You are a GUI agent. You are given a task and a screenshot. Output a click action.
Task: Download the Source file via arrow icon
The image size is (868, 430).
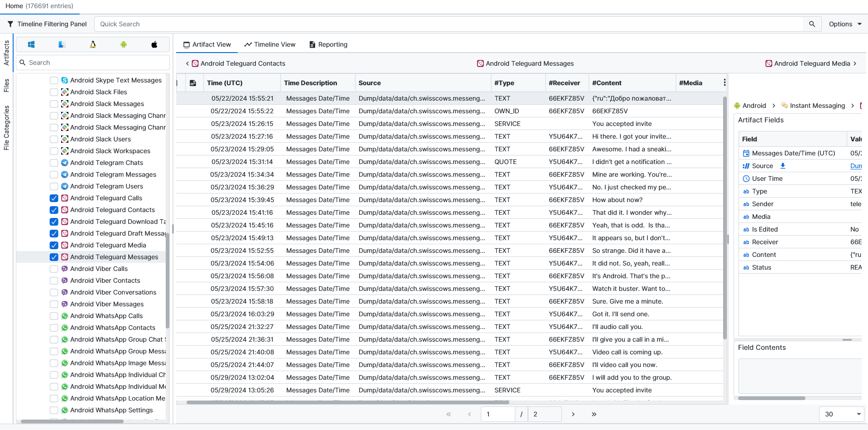tap(783, 166)
